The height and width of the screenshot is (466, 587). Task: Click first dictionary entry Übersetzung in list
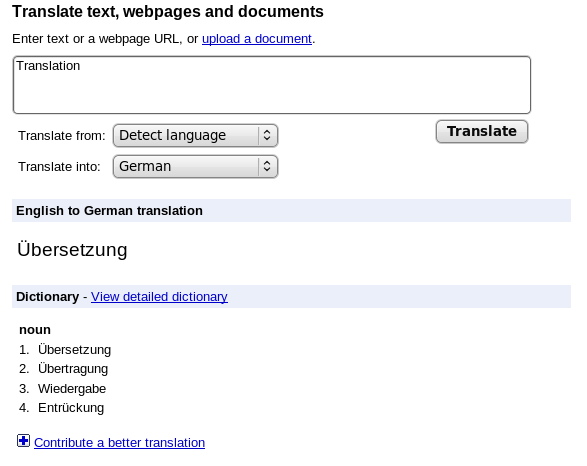pos(74,350)
